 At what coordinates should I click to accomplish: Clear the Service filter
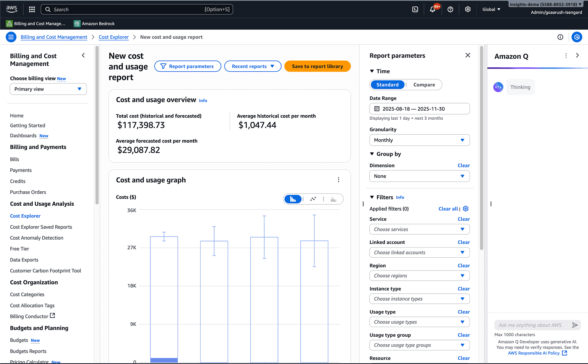tap(464, 219)
